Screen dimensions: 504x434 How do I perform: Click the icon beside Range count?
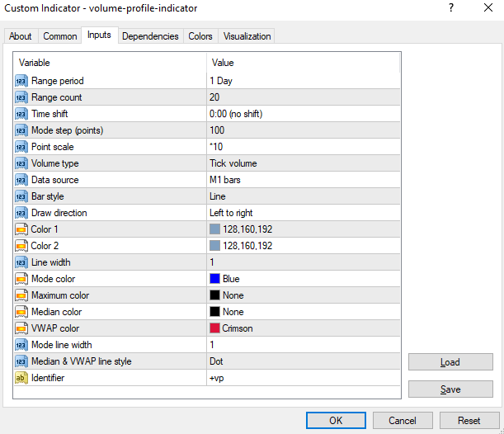pyautogui.click(x=21, y=97)
